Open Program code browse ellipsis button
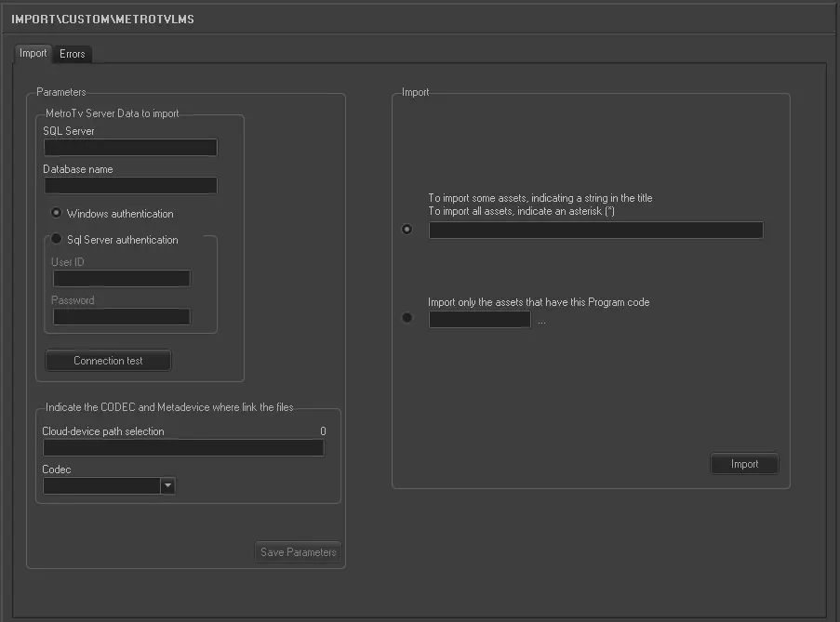 (541, 321)
